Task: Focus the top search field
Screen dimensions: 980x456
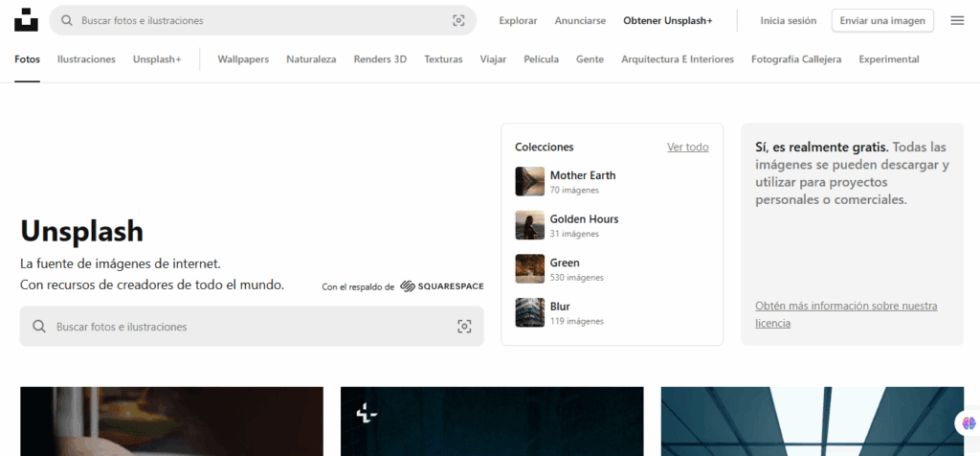Action: click(262, 21)
